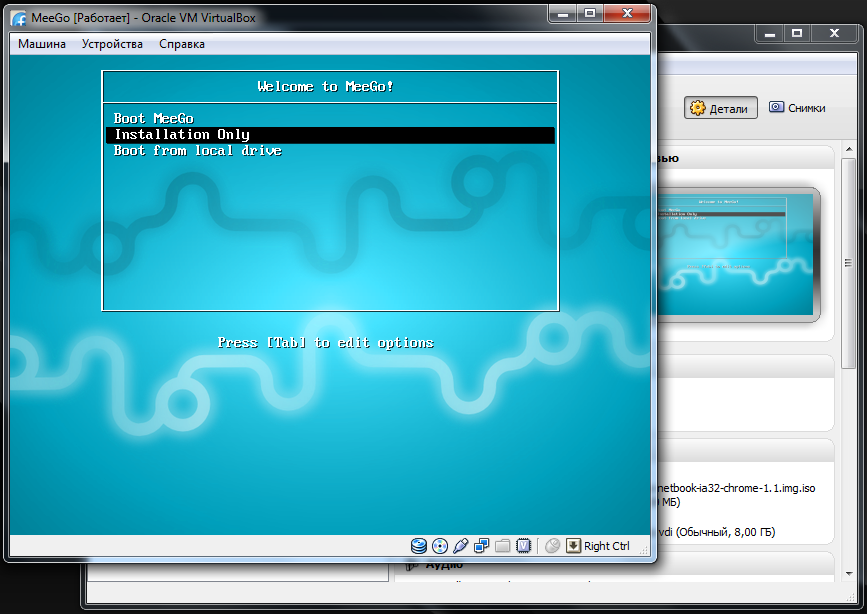
Task: Close the MeeGo VM window
Action: coord(627,13)
